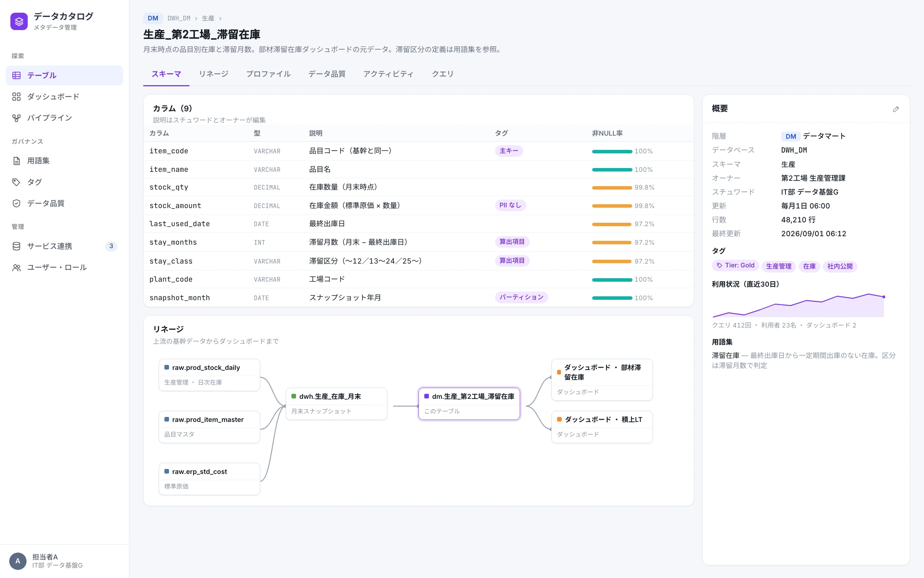
Task: Click the edit pencil icon in 概要 panel
Action: pyautogui.click(x=896, y=109)
